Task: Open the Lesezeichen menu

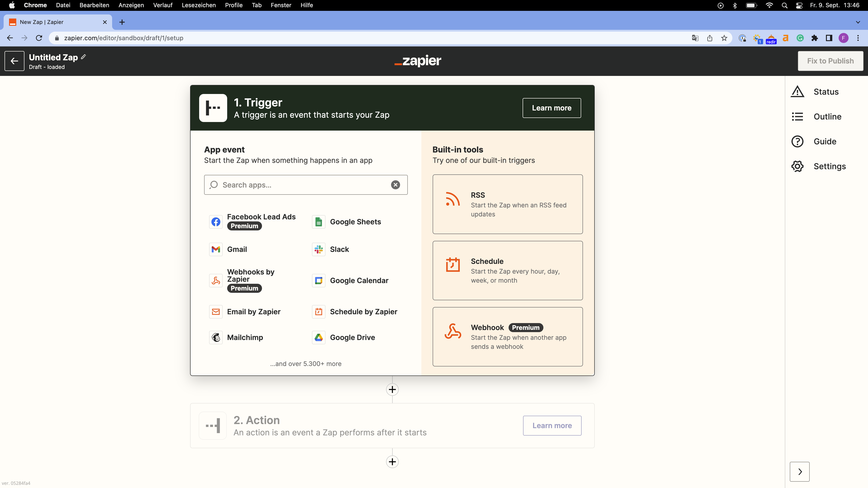Action: (x=198, y=5)
